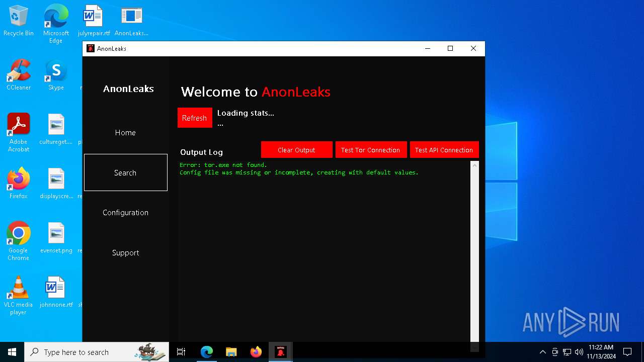The width and height of the screenshot is (644, 362).
Task: Open Task View on the taskbar
Action: coord(181,352)
